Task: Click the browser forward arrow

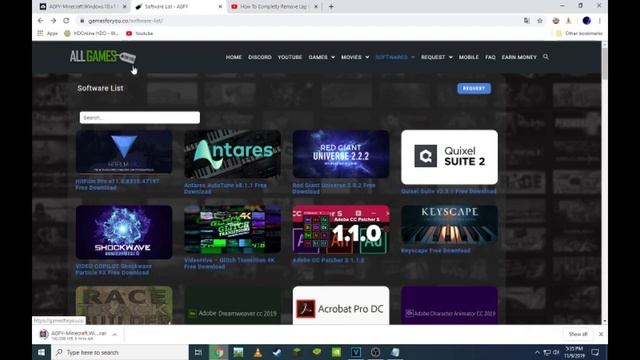Action: point(53,21)
